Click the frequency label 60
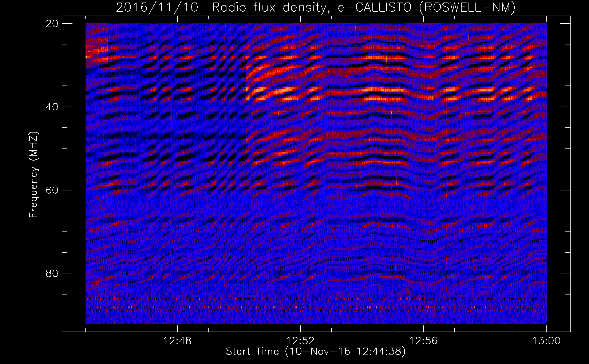This screenshot has height=364, width=589. 52,190
